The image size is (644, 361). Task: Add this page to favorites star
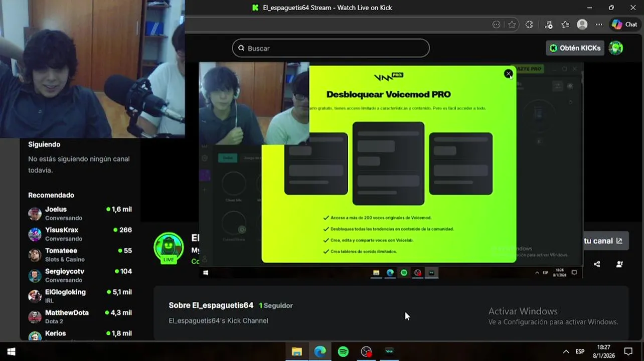[512, 25]
